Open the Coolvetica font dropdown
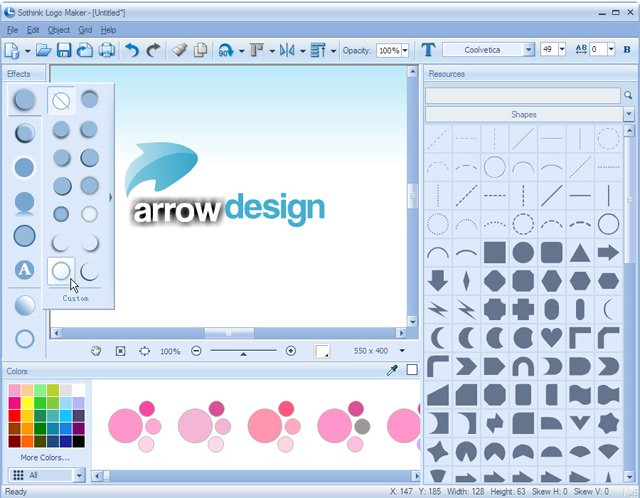 pyautogui.click(x=528, y=50)
